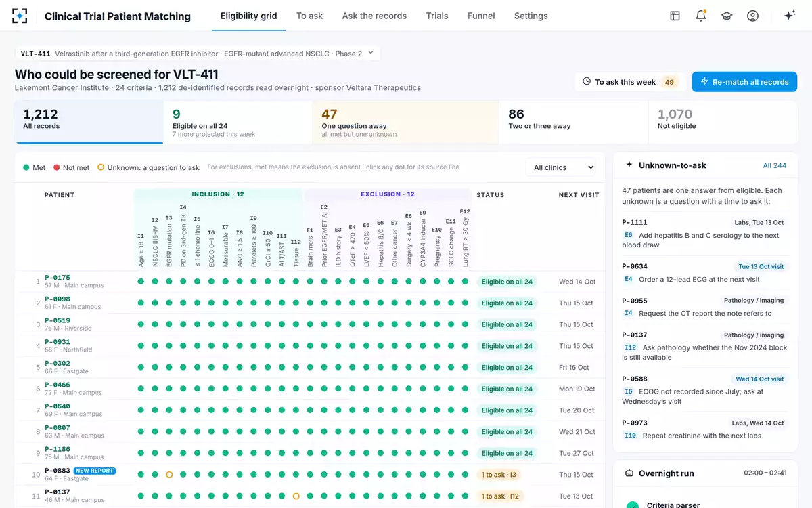This screenshot has height=508, width=812.
Task: Open the layout panel icon in header
Action: [x=675, y=16]
